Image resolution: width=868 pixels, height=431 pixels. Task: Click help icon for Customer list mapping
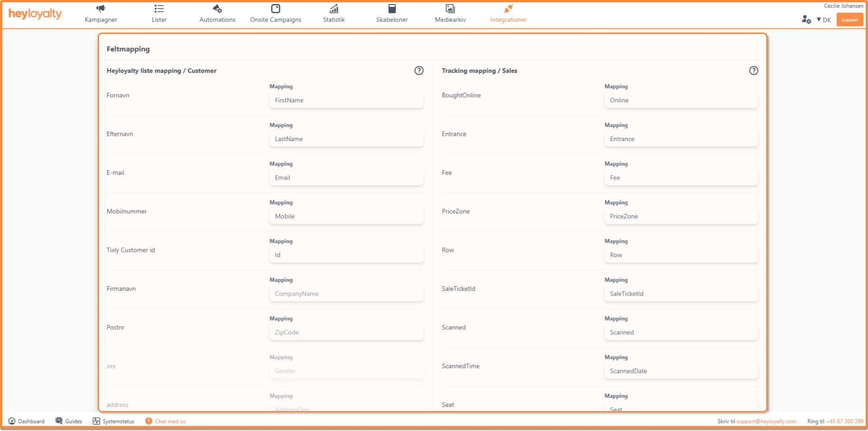[x=419, y=71]
